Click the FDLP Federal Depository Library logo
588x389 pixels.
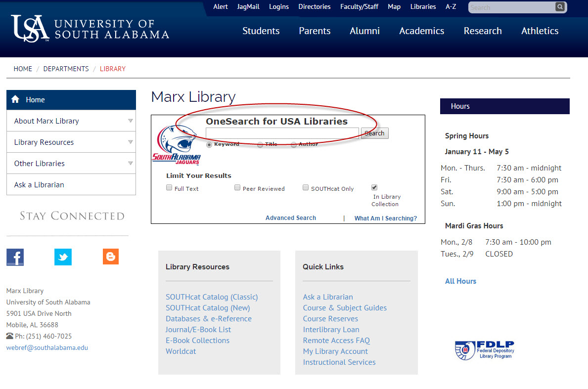point(485,350)
